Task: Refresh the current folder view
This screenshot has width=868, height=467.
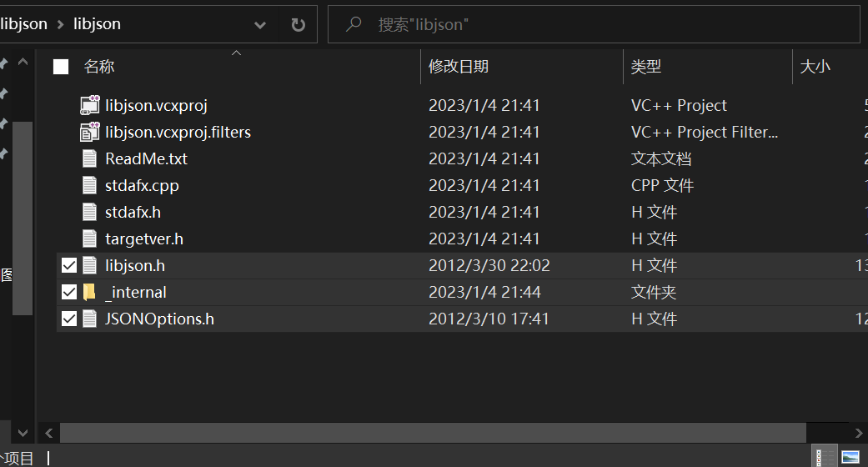Action: 298,25
